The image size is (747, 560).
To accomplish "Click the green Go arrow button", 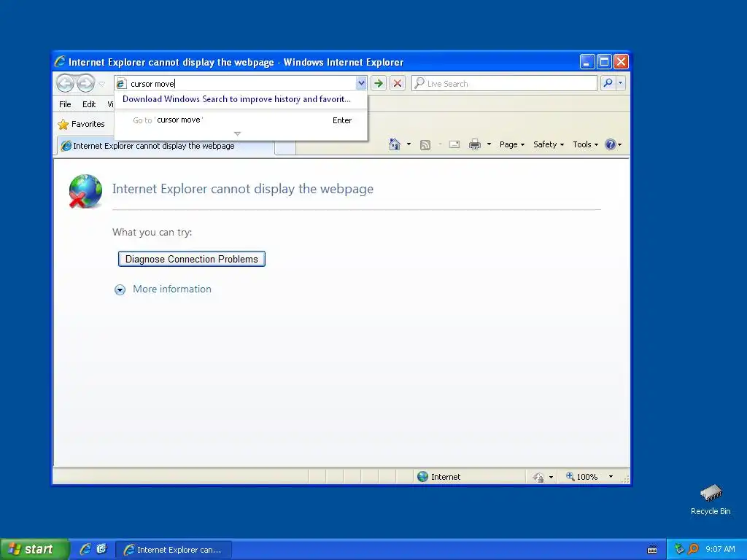I will 379,83.
